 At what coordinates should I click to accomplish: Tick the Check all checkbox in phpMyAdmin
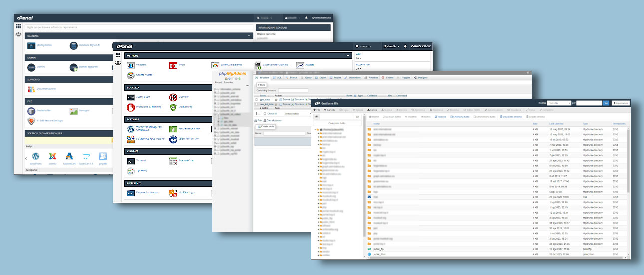click(x=265, y=114)
